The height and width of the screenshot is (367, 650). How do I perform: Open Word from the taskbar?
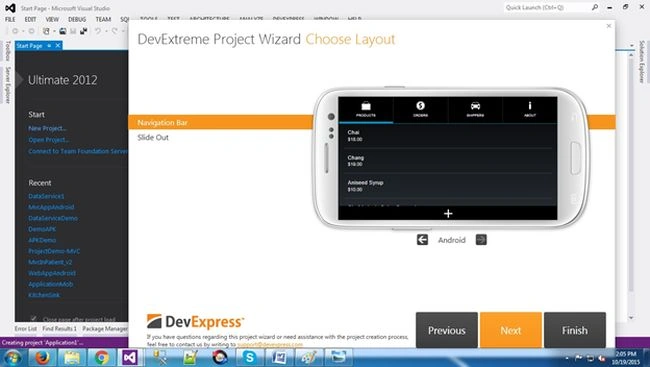pyautogui.click(x=279, y=357)
